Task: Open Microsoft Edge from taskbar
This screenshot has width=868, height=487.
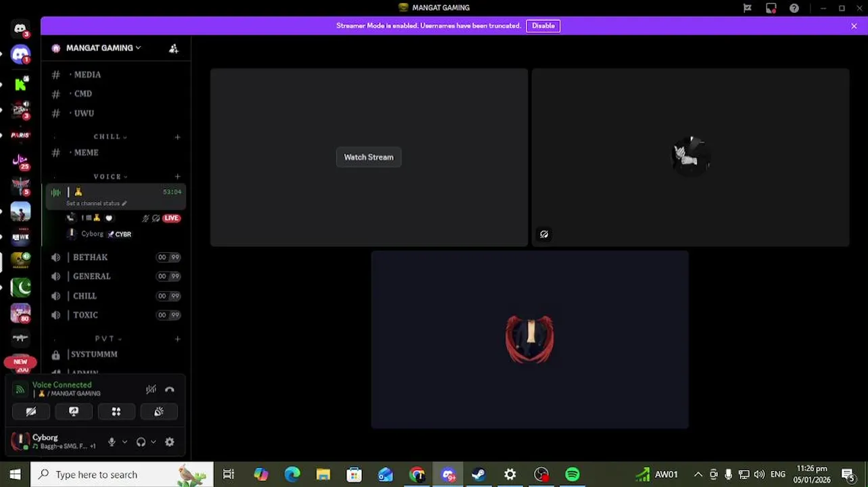Action: [x=292, y=474]
